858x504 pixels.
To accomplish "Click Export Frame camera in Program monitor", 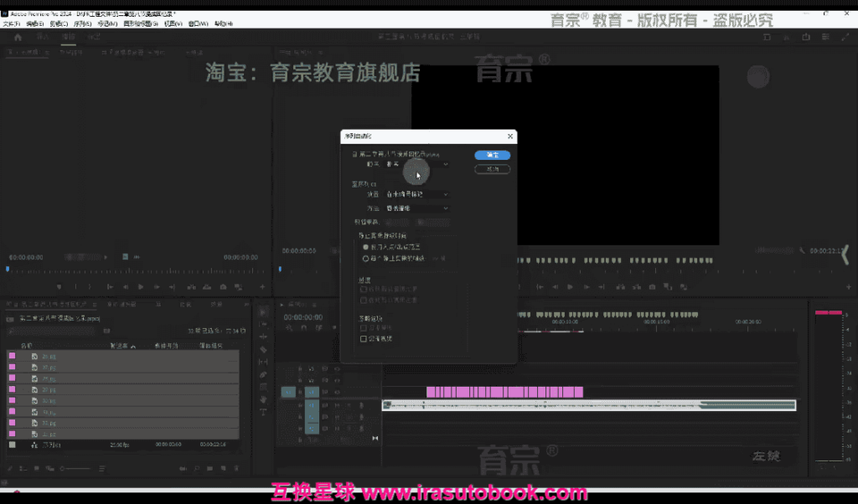I will coord(652,287).
